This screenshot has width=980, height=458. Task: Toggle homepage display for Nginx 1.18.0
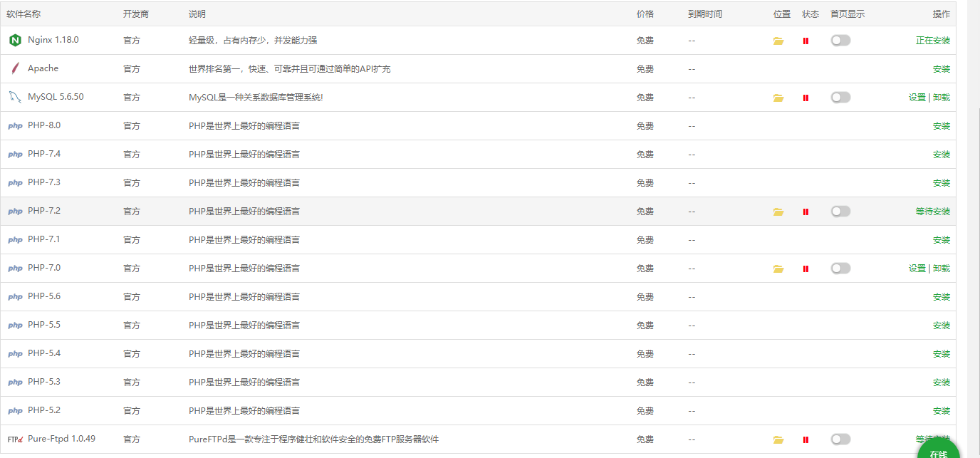coord(840,41)
